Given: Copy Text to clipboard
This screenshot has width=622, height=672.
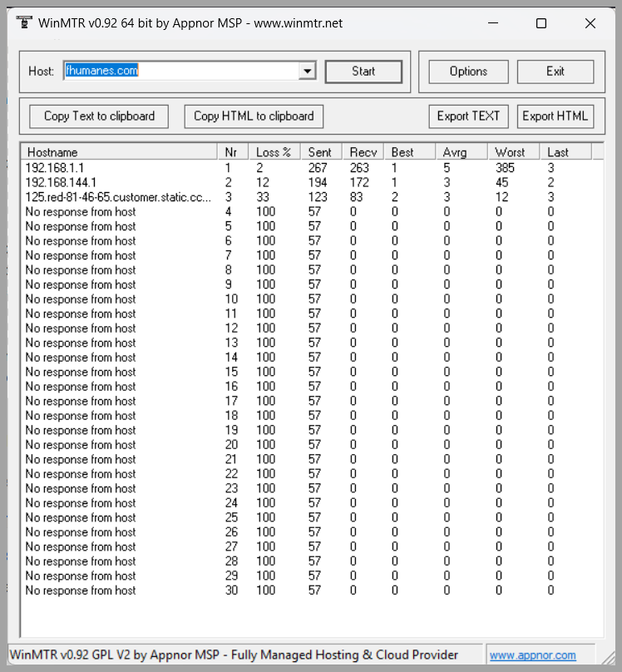Looking at the screenshot, I should click(x=99, y=116).
